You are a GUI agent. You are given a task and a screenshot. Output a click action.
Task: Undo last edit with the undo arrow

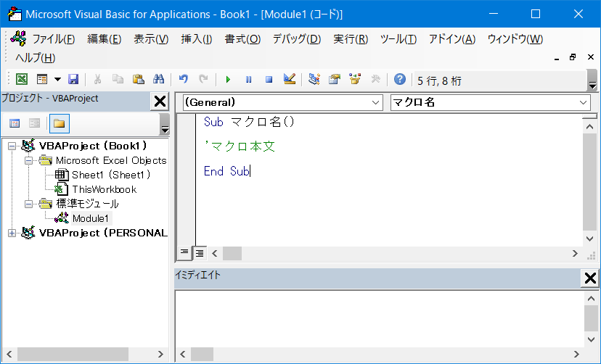[x=183, y=79]
